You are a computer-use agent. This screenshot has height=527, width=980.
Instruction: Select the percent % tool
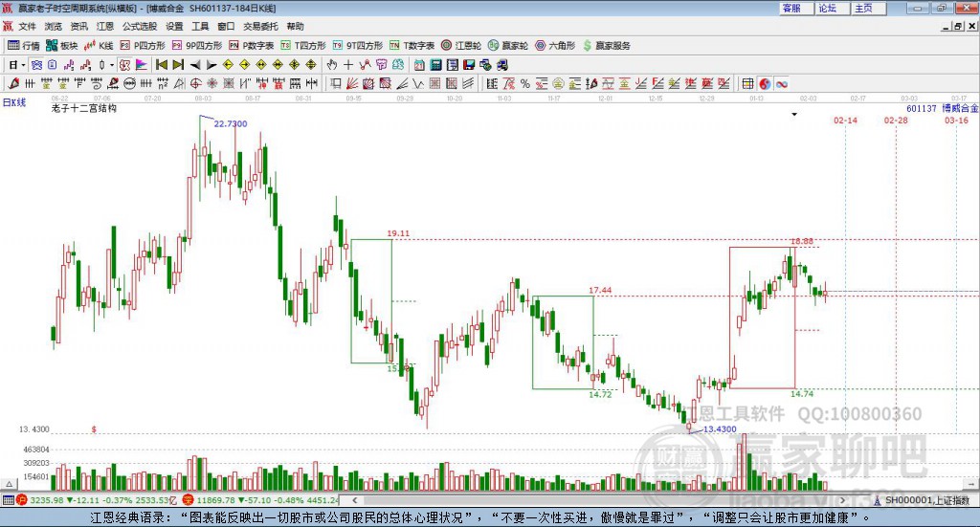pyautogui.click(x=525, y=83)
